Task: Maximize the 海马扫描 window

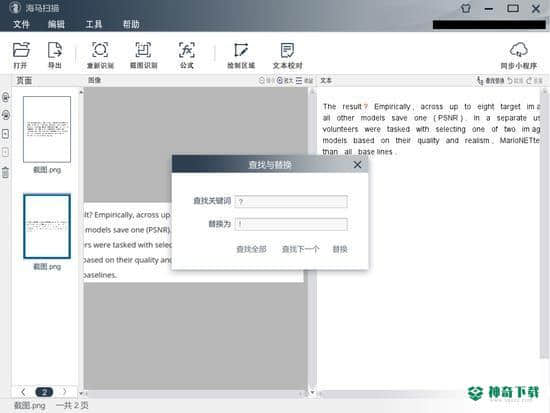Action: pyautogui.click(x=513, y=8)
